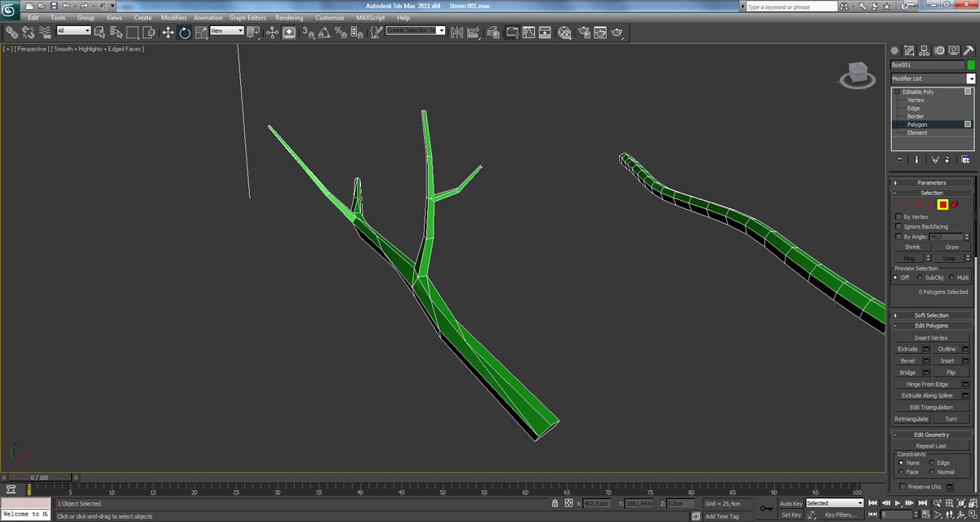
Task: Activate the Select Object tool
Action: pos(100,32)
